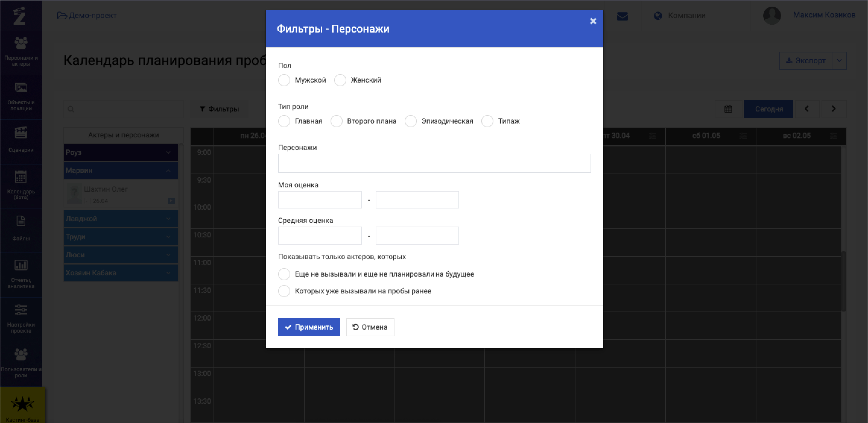Open Экспорт dropdown arrow

(x=839, y=61)
